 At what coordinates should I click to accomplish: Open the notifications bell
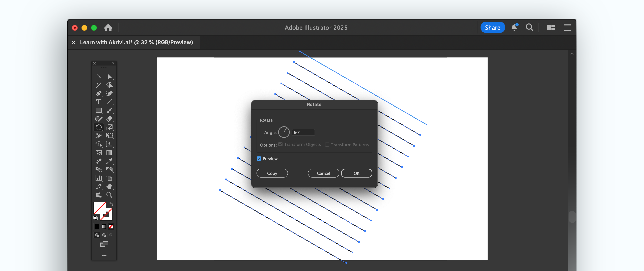(514, 27)
